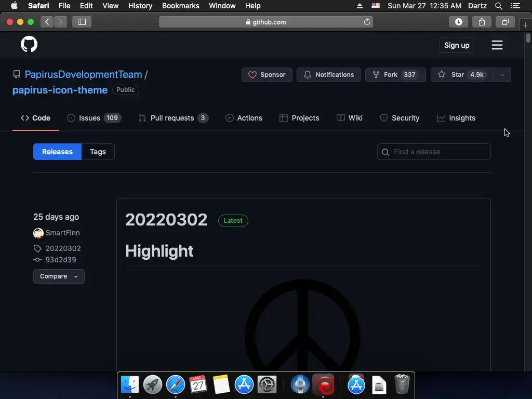Open Notification Center in the menu bar
The height and width of the screenshot is (399, 532).
click(515, 6)
